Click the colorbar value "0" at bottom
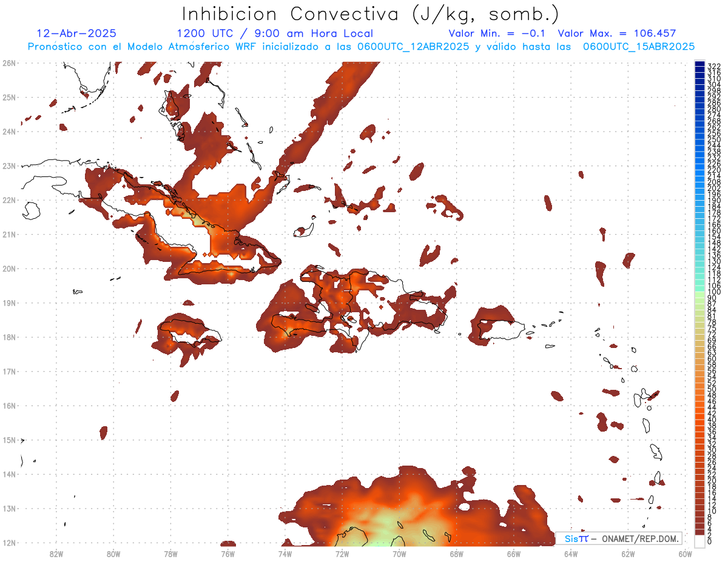 (710, 541)
